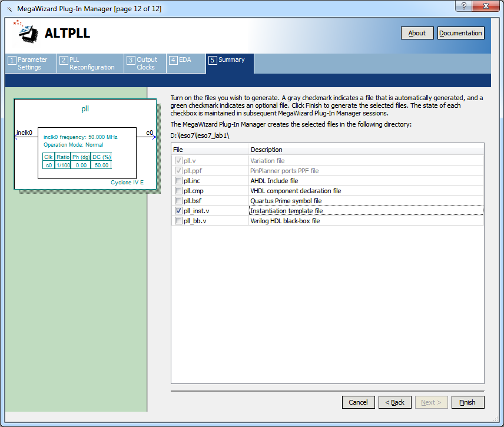The width and height of the screenshot is (504, 427).
Task: Close the MegaWizard Plug-In Manager window
Action: [486, 6]
